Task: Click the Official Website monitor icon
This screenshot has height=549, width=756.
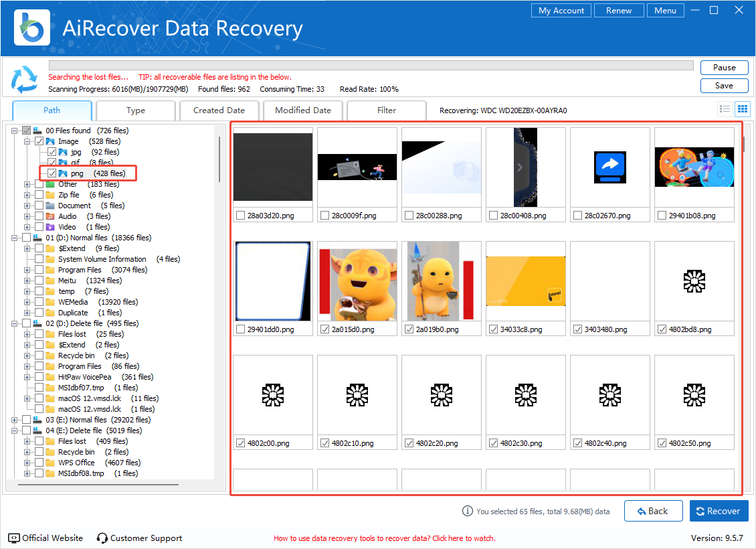Action: [x=14, y=538]
